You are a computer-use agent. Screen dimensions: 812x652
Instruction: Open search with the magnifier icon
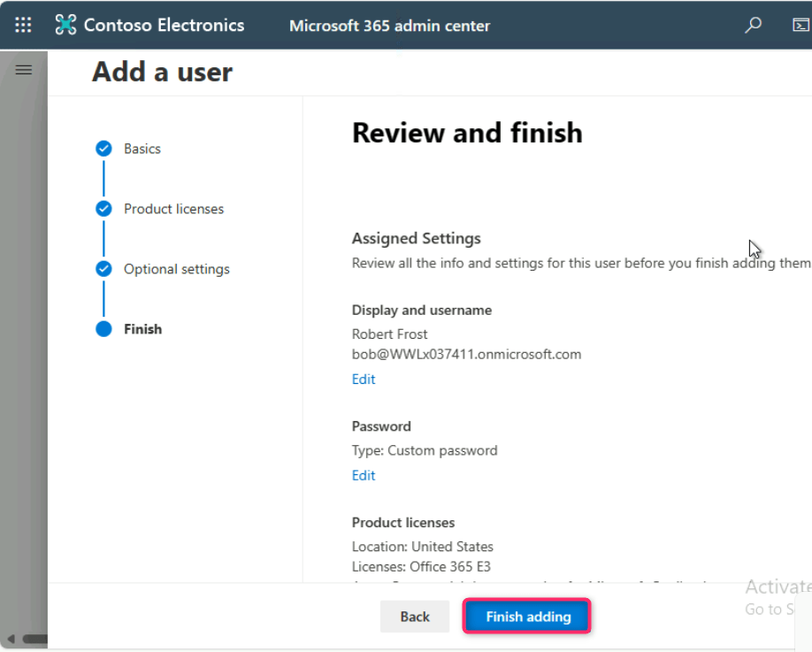pos(753,25)
